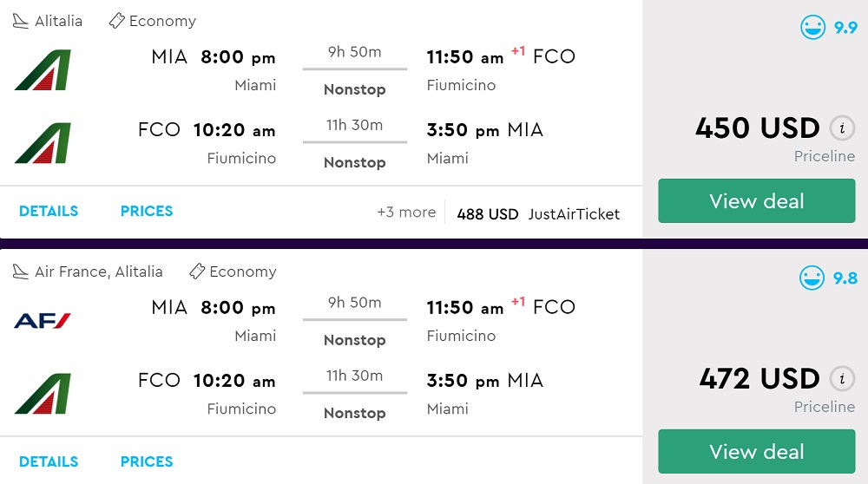Click the 472 USD price info icon

click(x=840, y=379)
